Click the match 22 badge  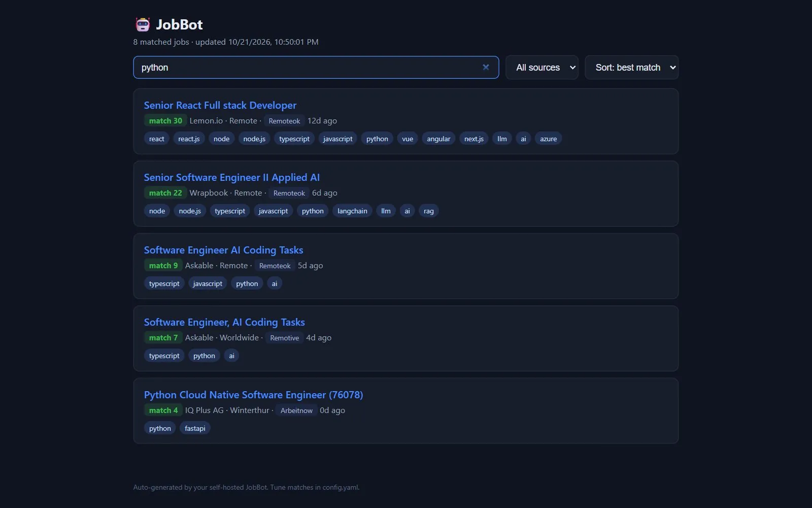click(x=165, y=193)
